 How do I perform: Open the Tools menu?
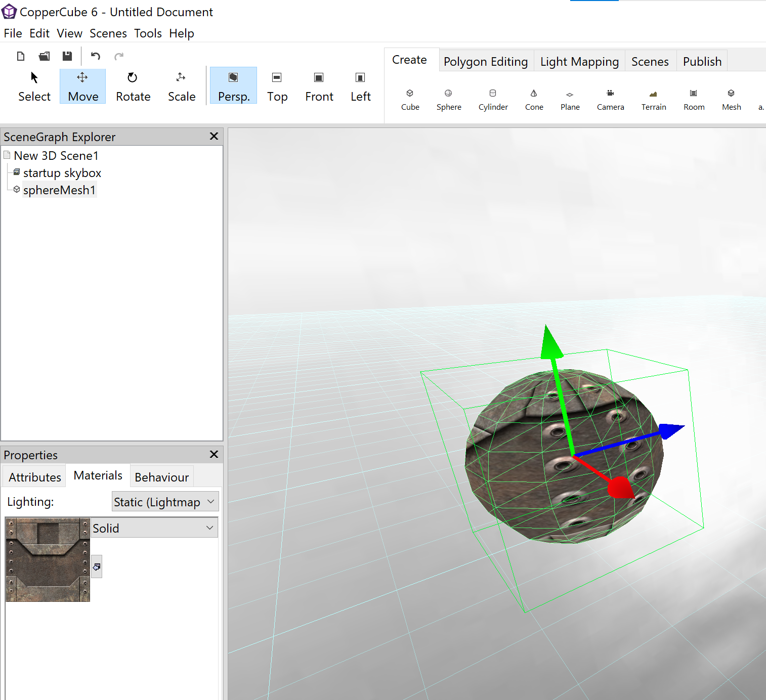pos(148,33)
